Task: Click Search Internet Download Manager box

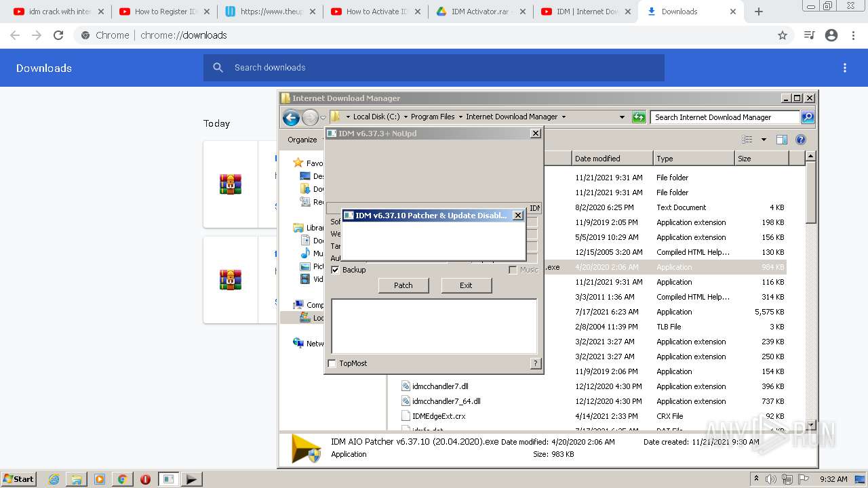Action: click(x=726, y=117)
